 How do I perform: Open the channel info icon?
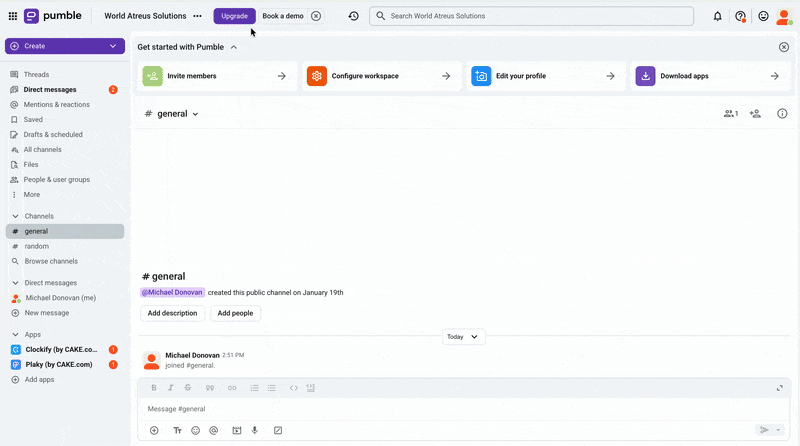click(782, 114)
